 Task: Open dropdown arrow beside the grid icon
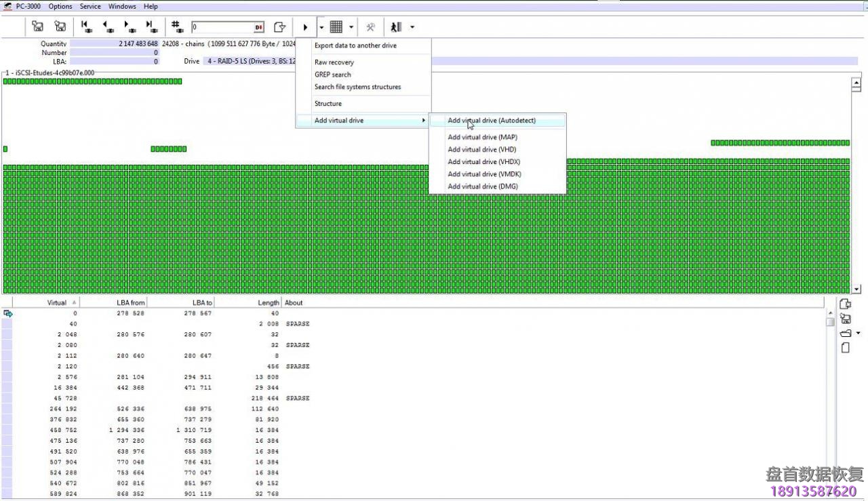pos(351,27)
